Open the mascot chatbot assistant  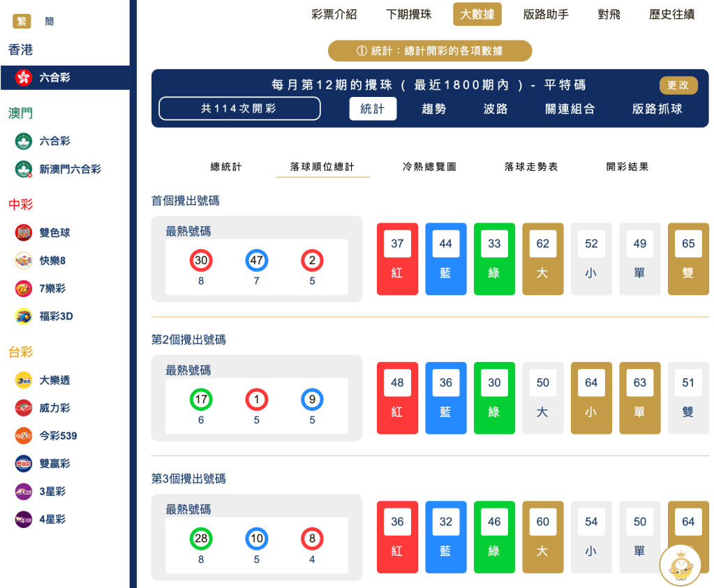click(679, 565)
